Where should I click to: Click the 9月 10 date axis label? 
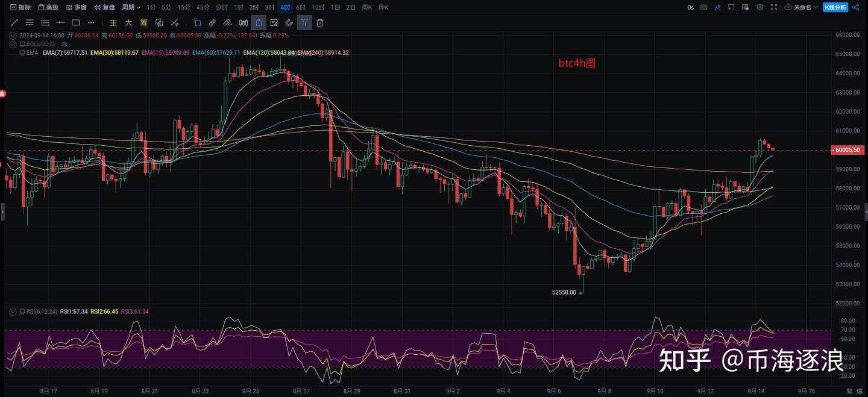[x=655, y=391]
